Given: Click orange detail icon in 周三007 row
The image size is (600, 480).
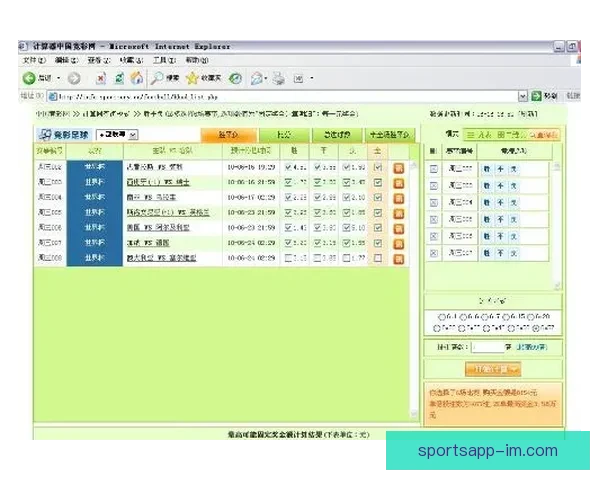Looking at the screenshot, I should [399, 243].
